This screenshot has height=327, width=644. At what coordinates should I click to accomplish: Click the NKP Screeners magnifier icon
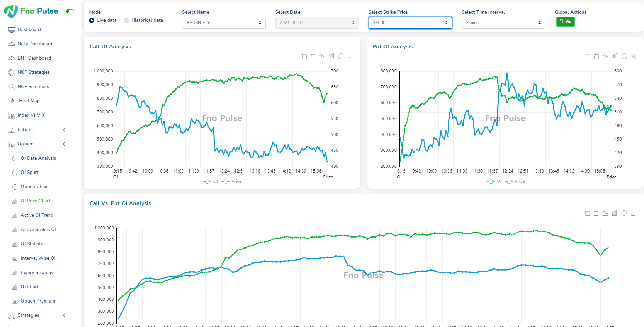coord(12,87)
